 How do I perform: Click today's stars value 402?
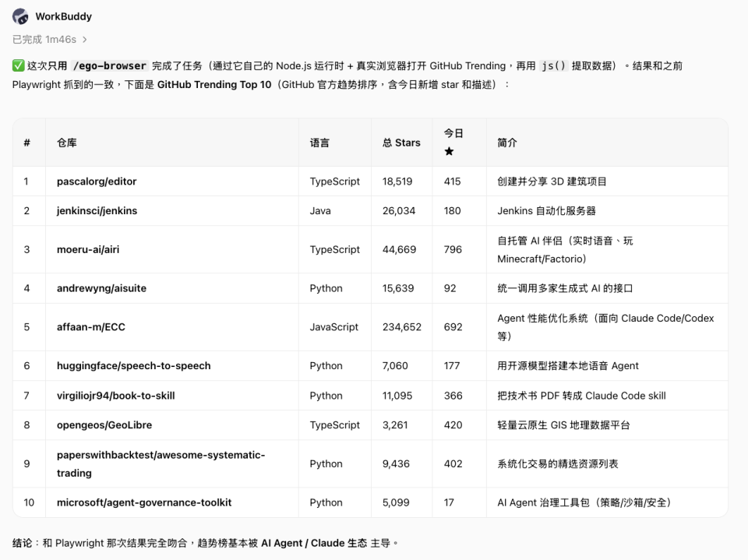[x=453, y=463]
